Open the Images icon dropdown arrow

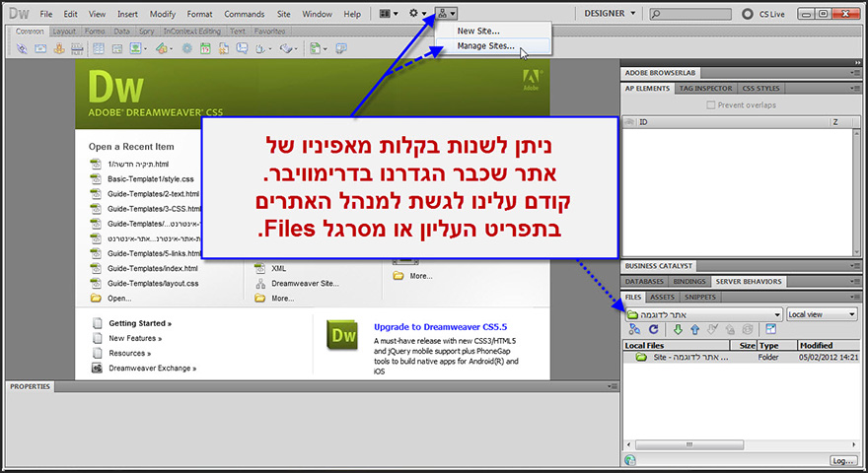[x=146, y=48]
